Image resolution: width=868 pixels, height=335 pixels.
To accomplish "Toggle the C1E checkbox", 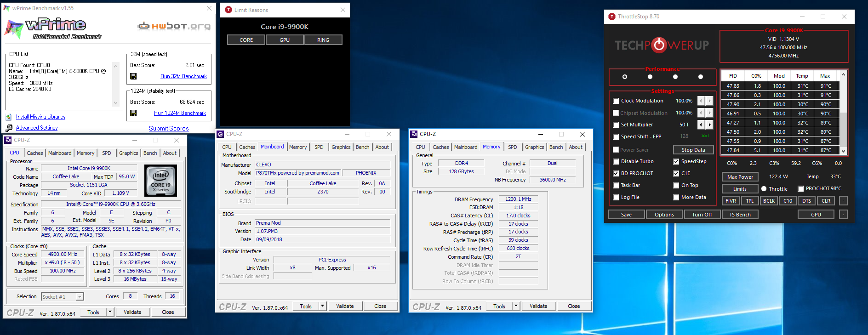I will tap(676, 174).
